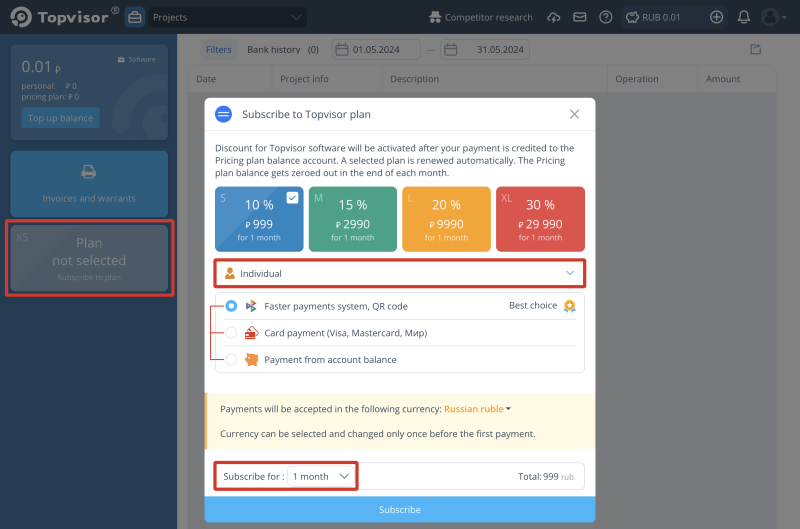Click the person icon next to Individual
The height and width of the screenshot is (529, 800).
[230, 273]
